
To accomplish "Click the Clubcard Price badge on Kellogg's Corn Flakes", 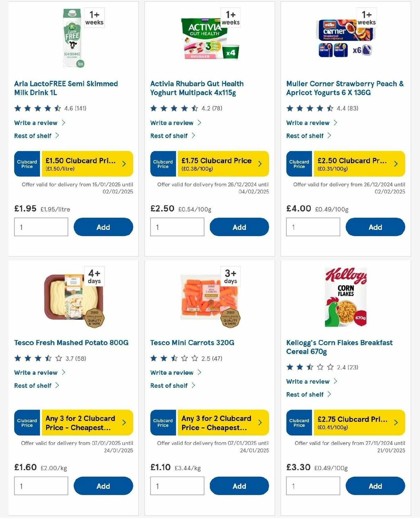I will coord(299,423).
